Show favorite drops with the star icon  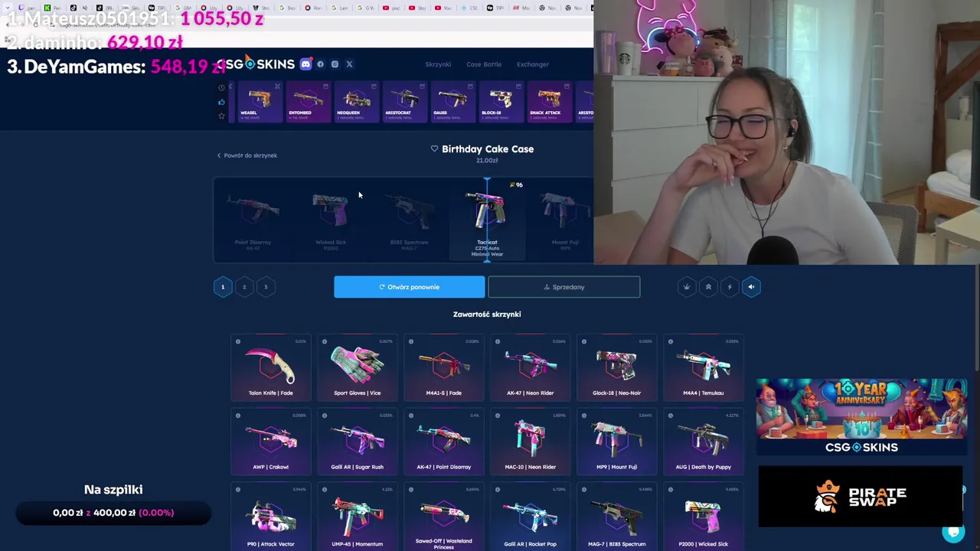tap(221, 116)
